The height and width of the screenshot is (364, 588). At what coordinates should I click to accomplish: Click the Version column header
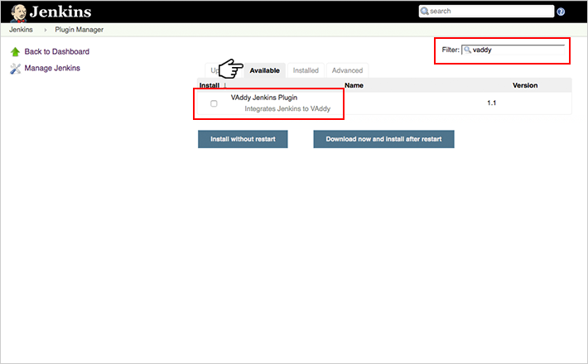point(525,85)
